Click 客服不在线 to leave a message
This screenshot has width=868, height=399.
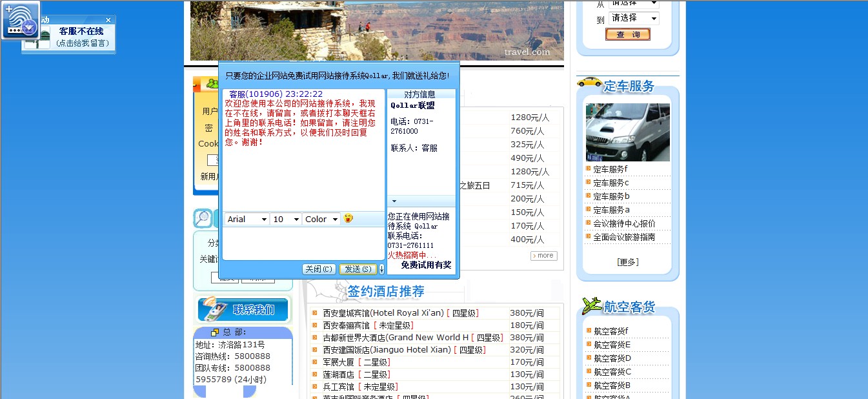coord(81,31)
